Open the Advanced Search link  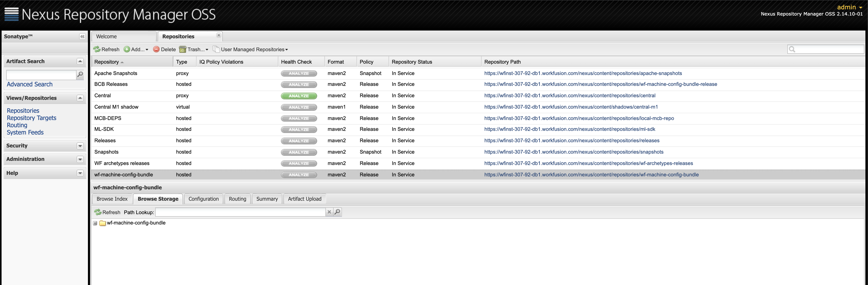point(30,84)
